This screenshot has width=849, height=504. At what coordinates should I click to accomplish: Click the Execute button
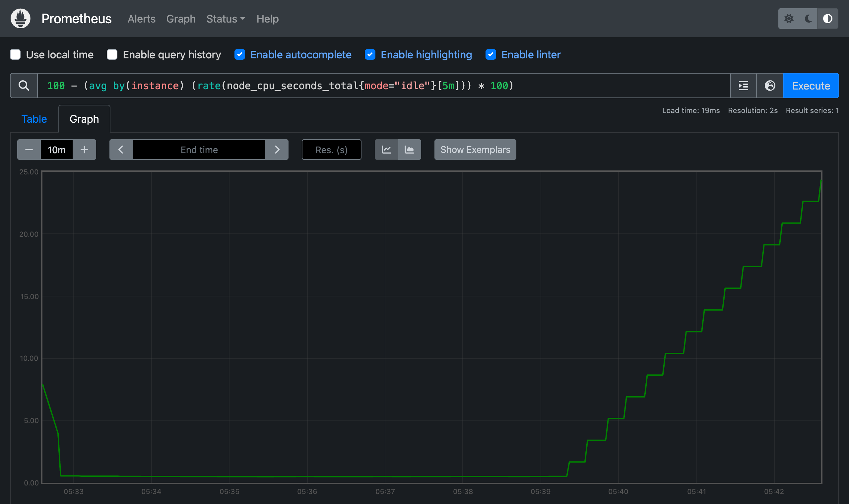pyautogui.click(x=811, y=86)
